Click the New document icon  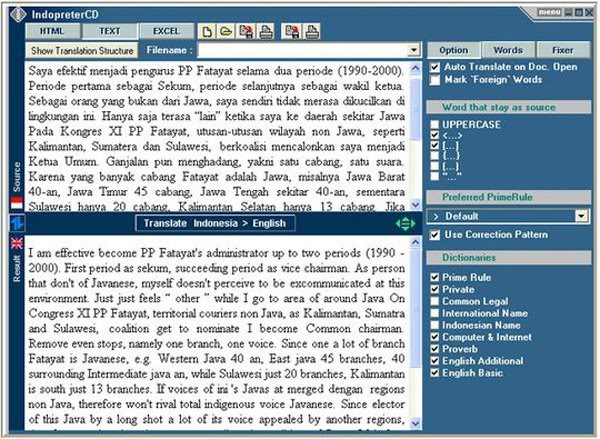(207, 31)
